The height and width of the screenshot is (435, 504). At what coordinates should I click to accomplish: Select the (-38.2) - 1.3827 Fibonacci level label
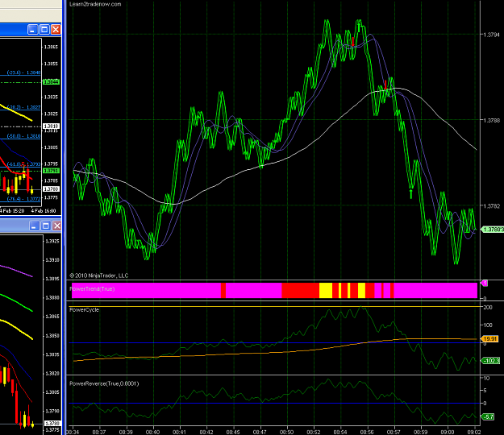tap(23, 107)
